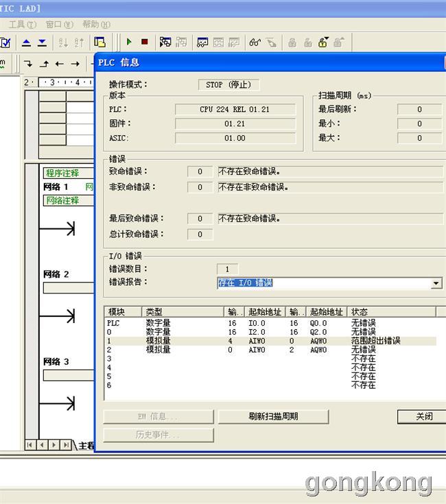Click the STOP (停止) operating mode field
This screenshot has width=446, height=504.
tap(228, 85)
